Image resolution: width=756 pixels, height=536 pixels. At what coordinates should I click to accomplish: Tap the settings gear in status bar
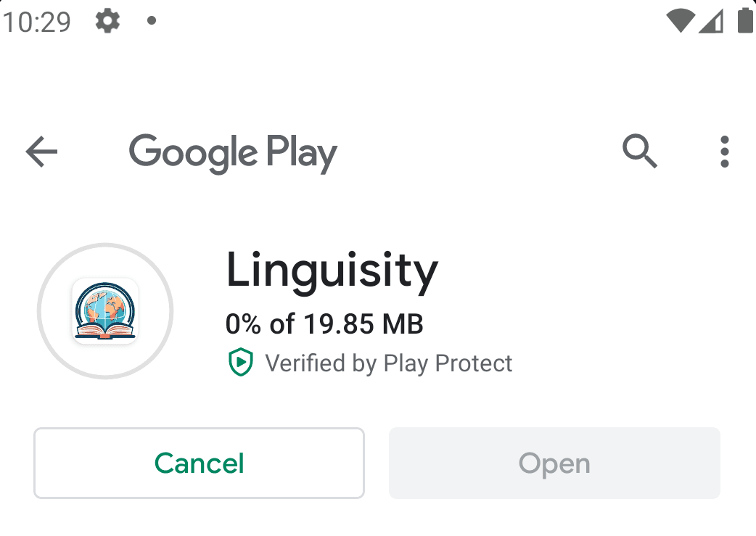[x=107, y=21]
